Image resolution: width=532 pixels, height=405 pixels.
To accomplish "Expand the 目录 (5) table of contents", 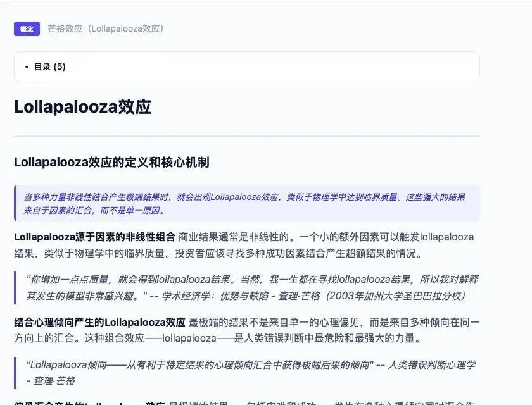I will (x=246, y=67).
